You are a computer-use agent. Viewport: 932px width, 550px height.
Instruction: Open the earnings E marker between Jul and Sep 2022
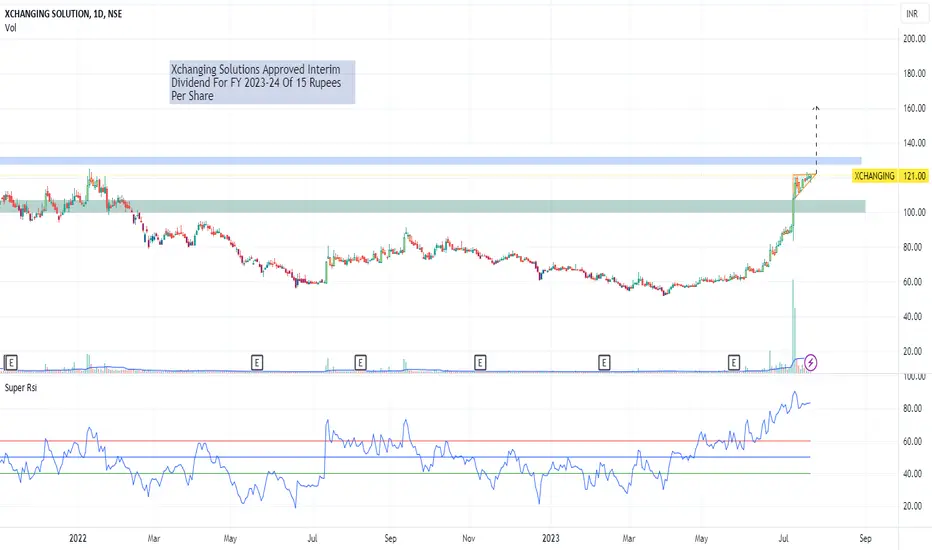360,362
